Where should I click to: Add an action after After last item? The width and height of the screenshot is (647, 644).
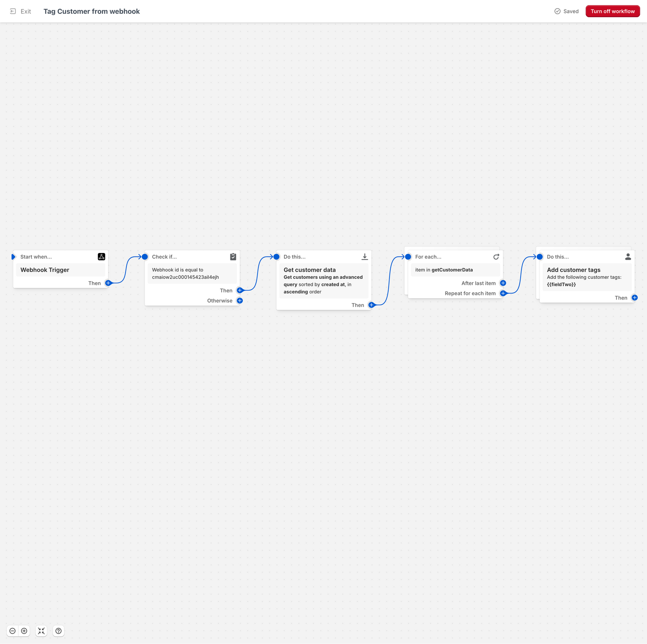click(503, 283)
